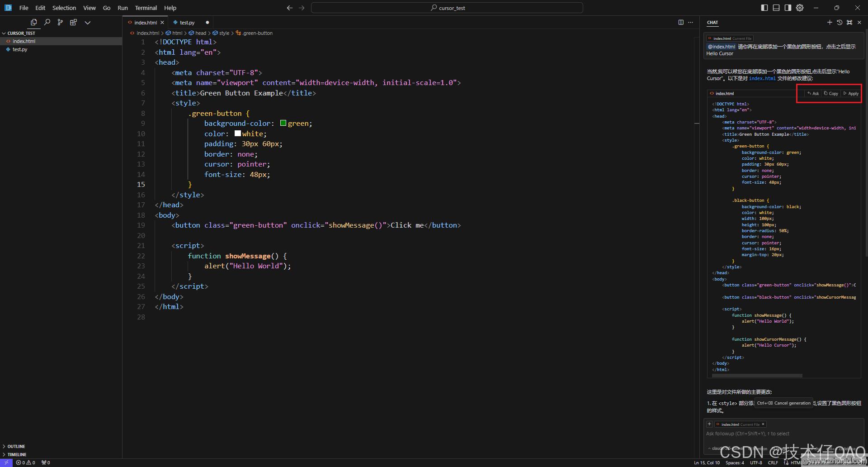The width and height of the screenshot is (868, 467).
Task: Click the green color swatch on line 9
Action: [283, 123]
